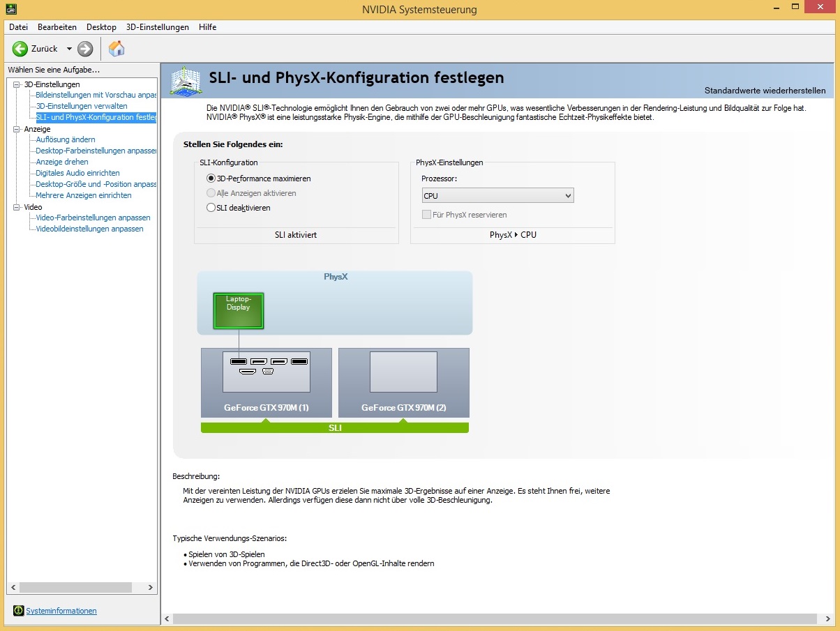
Task: Open Video-Farbeinstellungen anpassen task
Action: [93, 218]
